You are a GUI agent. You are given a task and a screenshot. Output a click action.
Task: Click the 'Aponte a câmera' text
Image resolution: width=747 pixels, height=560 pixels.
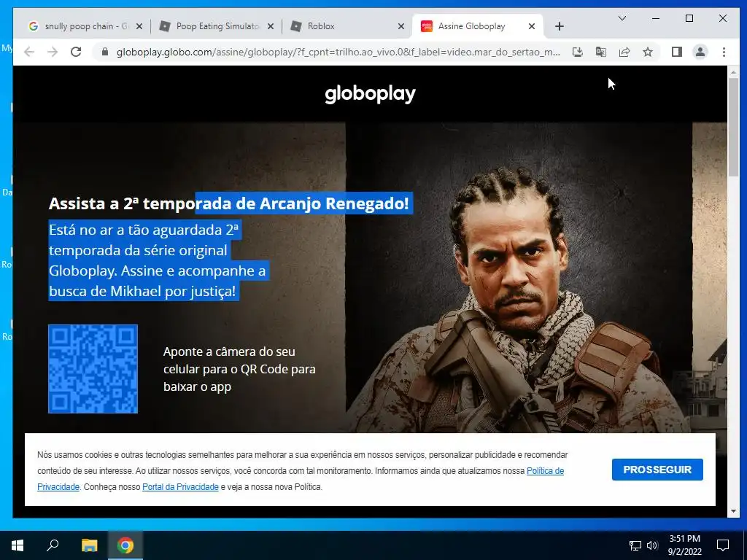[x=239, y=369]
